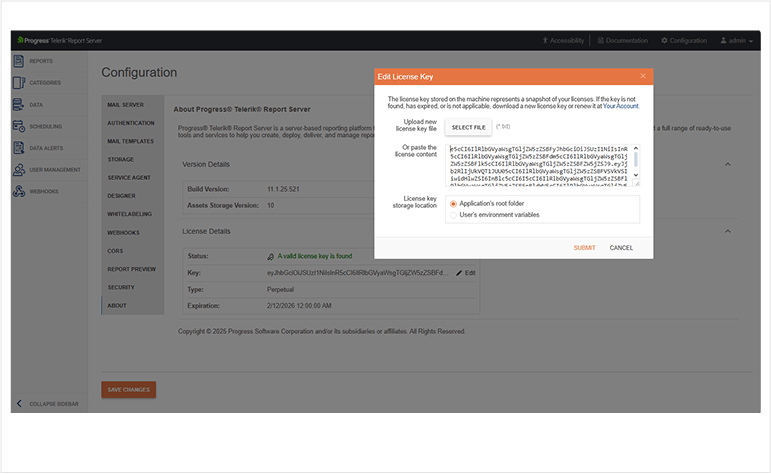Open the Scheduling sidebar icon
Viewport: 771px width, 474px height.
coord(19,126)
